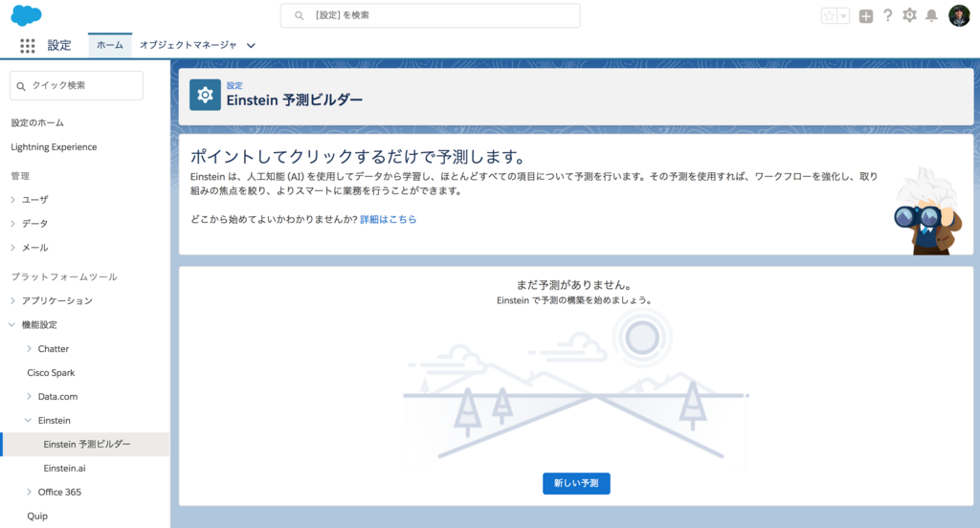This screenshot has width=980, height=528.
Task: Click the Office 365 label in sidebar
Action: pyautogui.click(x=59, y=492)
